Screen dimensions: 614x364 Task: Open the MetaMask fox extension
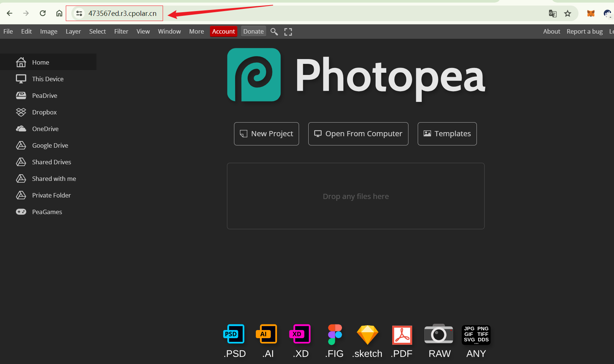tap(591, 14)
